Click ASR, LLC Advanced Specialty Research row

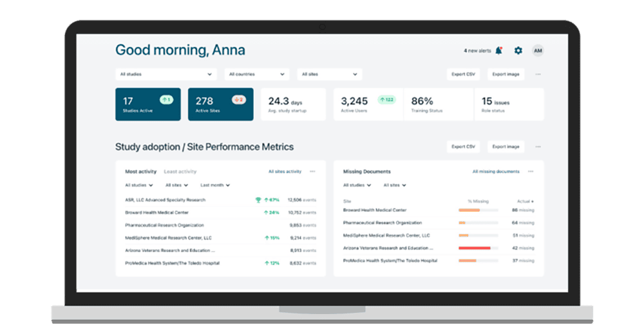(x=220, y=200)
